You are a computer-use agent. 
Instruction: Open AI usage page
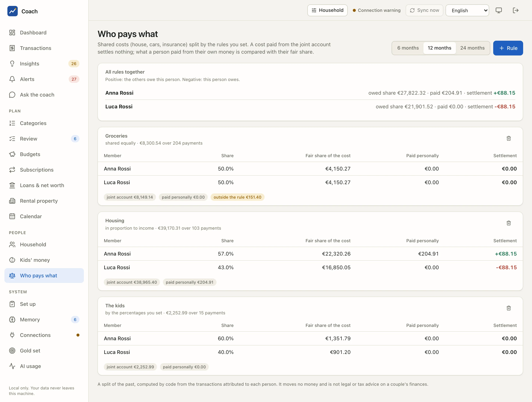click(x=44, y=366)
